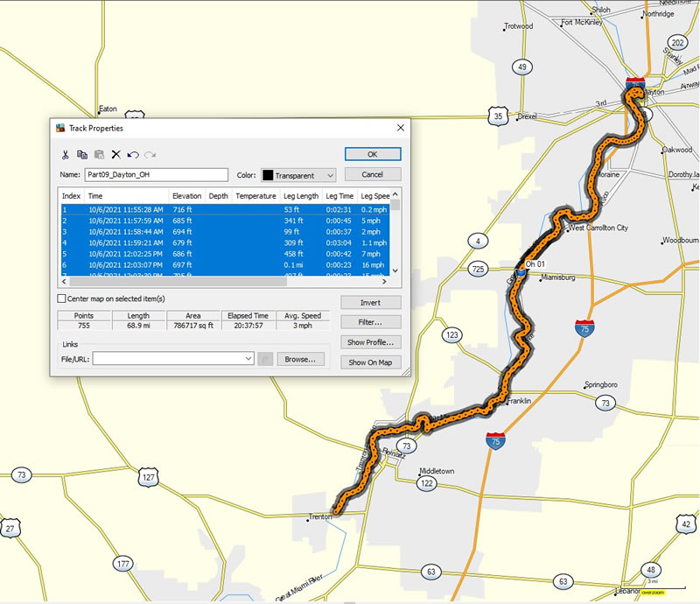Toggle Center map on selected item(s) checkbox

click(61, 298)
